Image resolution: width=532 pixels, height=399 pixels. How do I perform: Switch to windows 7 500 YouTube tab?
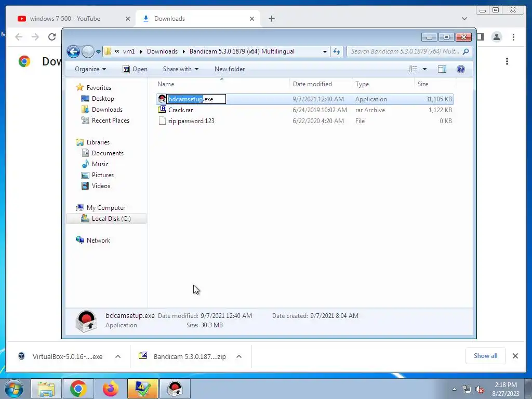pyautogui.click(x=64, y=19)
